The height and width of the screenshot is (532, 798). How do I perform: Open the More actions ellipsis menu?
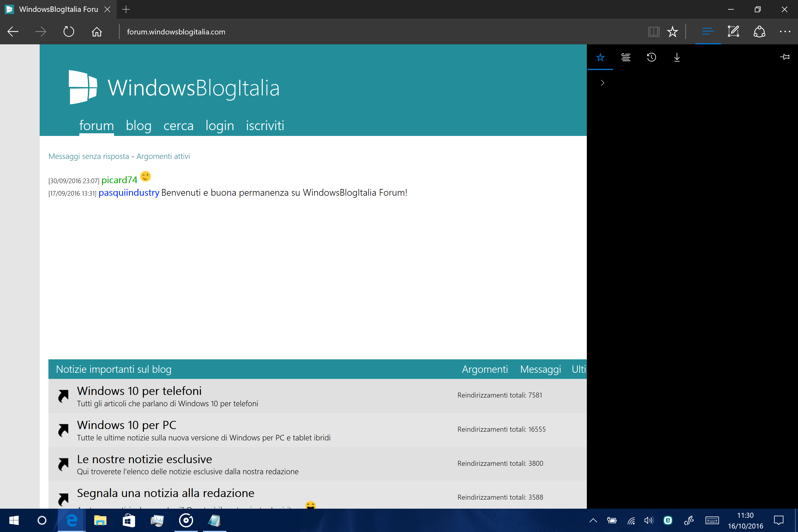point(785,32)
